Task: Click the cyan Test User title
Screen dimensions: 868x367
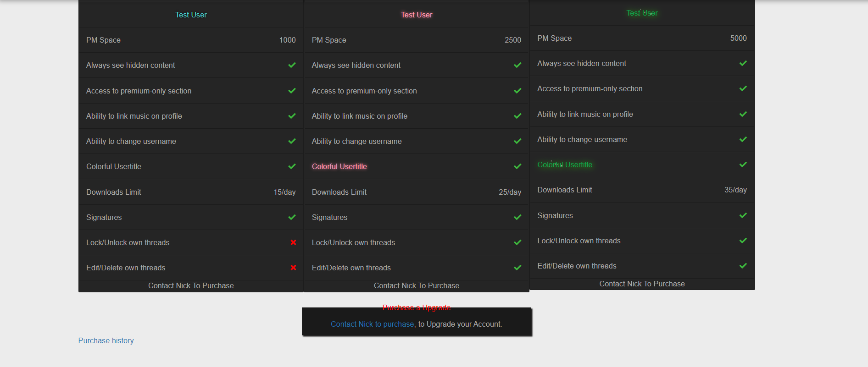Action: coord(191,15)
